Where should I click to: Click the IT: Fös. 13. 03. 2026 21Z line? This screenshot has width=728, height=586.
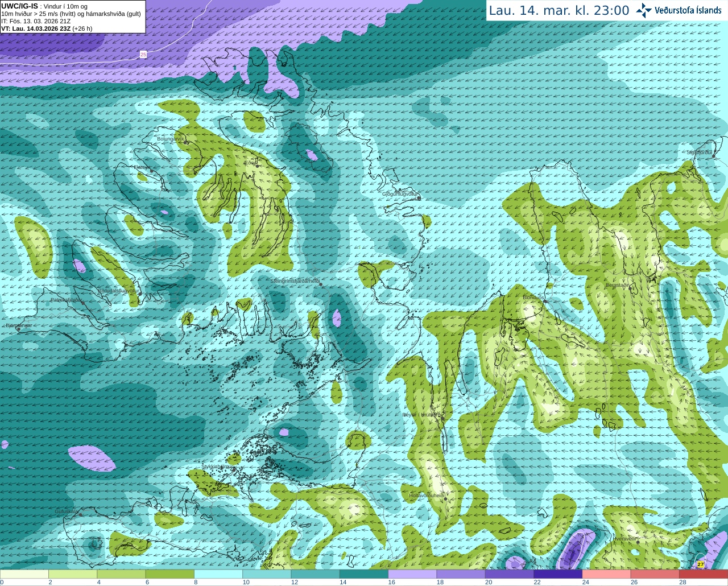coord(36,21)
